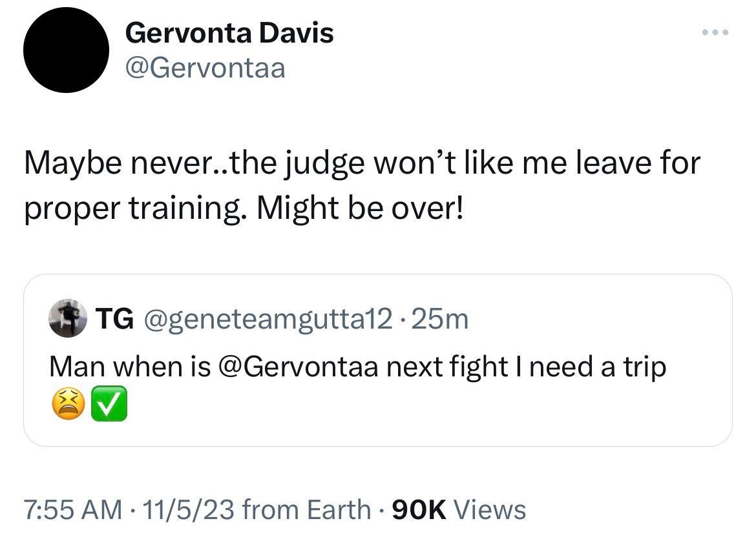Click the Gervonta Davis display name
This screenshot has width=756, height=541.
point(229,32)
